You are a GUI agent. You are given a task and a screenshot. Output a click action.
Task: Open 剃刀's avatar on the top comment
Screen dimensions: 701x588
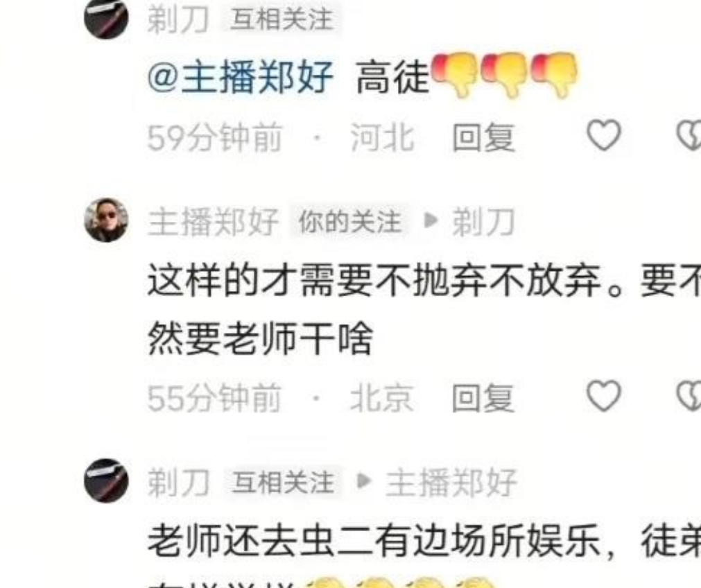[106, 18]
